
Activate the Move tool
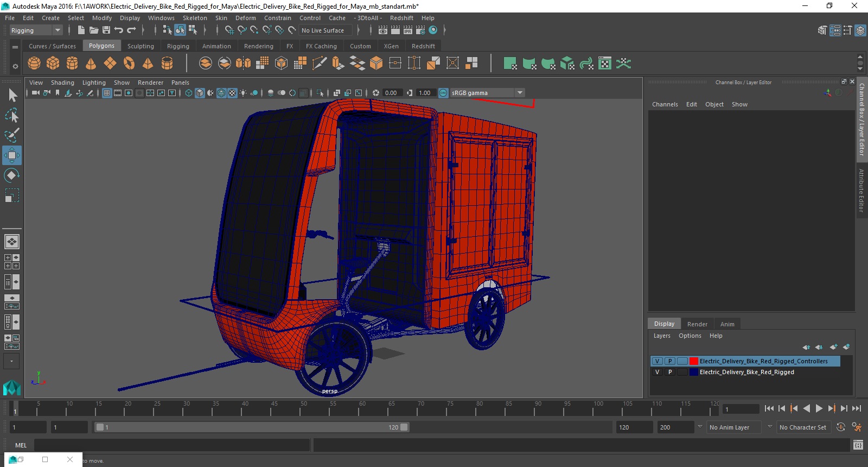coord(12,155)
